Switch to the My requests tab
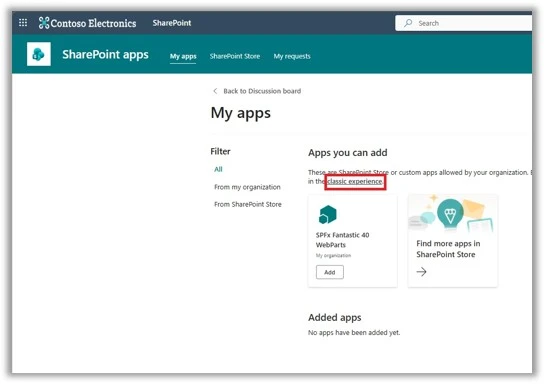 tap(292, 56)
